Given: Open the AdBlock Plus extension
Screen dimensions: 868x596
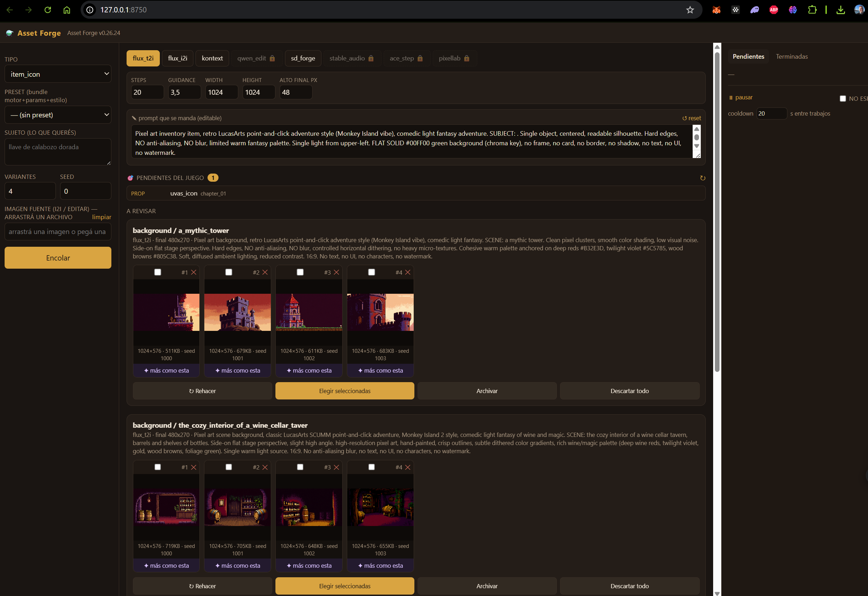Looking at the screenshot, I should pos(774,10).
